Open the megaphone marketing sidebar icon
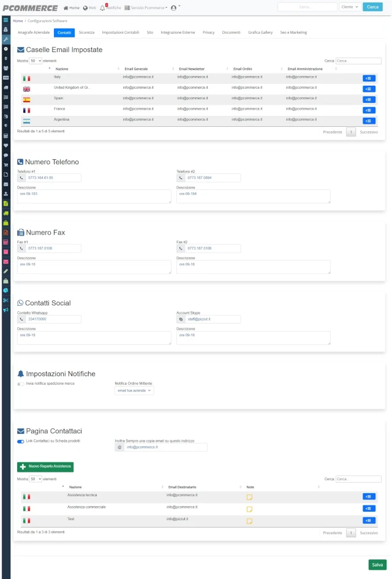This screenshot has height=579, width=392. (6, 310)
